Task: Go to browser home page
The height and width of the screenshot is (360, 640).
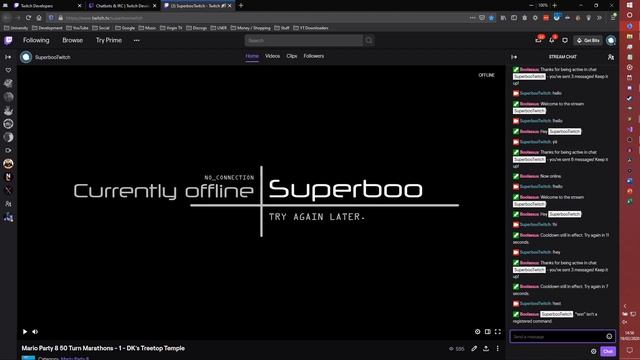Action: (x=39, y=18)
